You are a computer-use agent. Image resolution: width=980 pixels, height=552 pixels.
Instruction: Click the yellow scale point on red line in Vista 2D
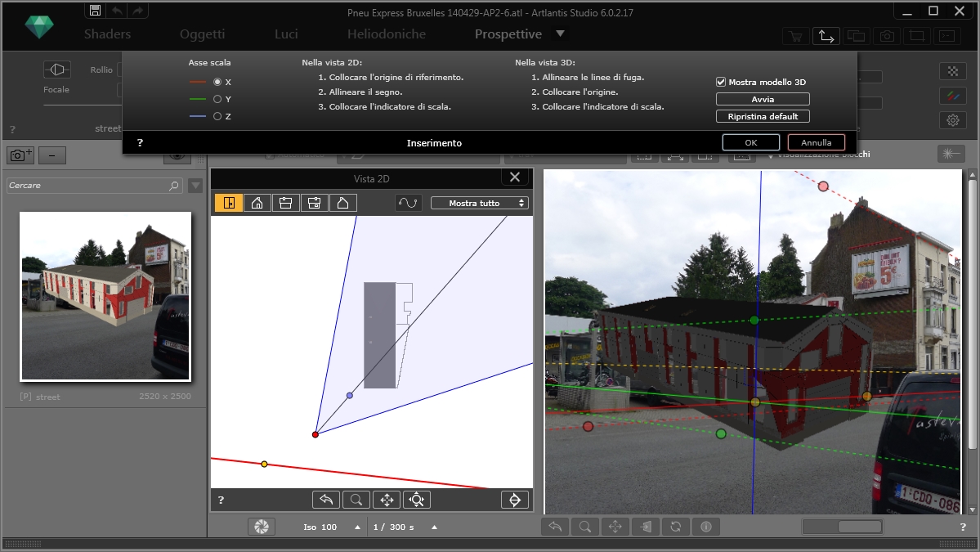tap(264, 464)
